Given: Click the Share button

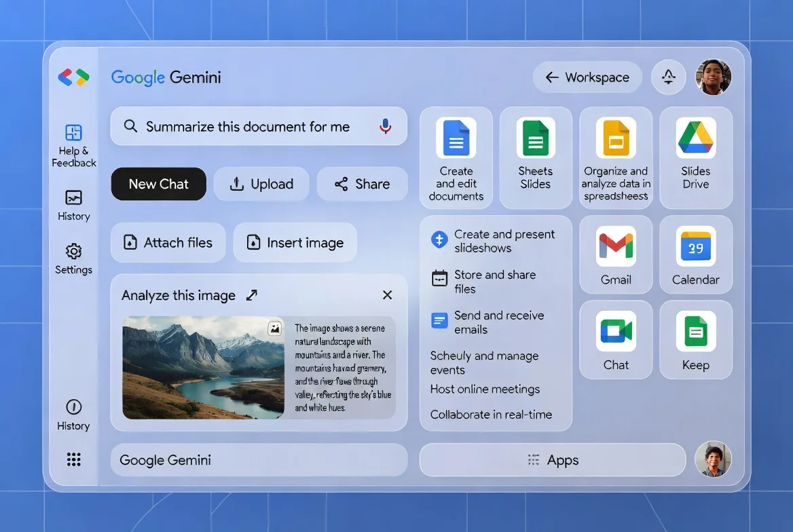Looking at the screenshot, I should click(x=362, y=184).
